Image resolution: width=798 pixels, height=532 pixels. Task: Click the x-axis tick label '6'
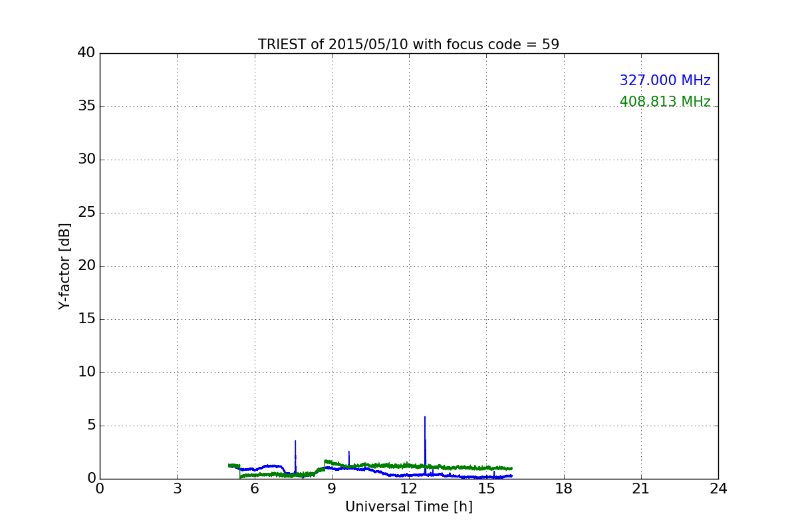255,489
